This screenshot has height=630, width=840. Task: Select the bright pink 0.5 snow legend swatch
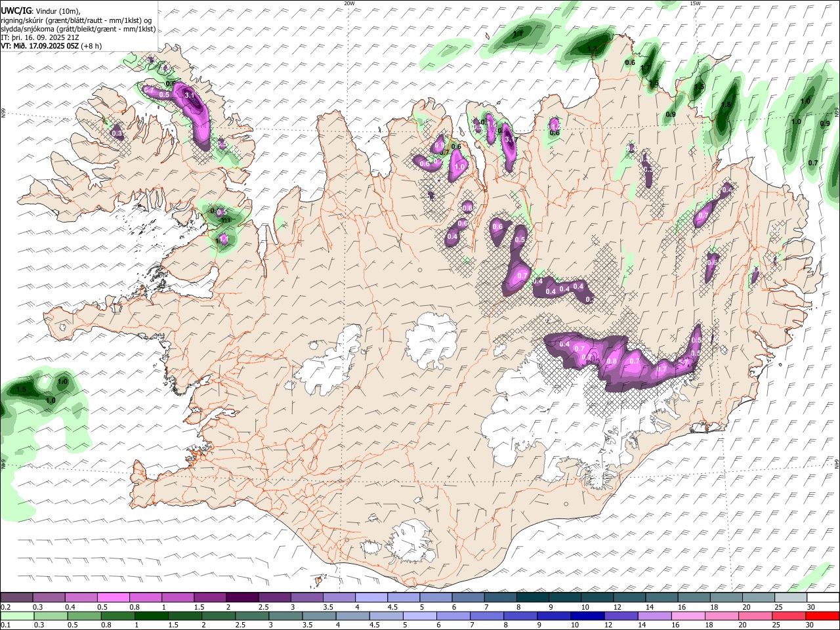coord(113,597)
